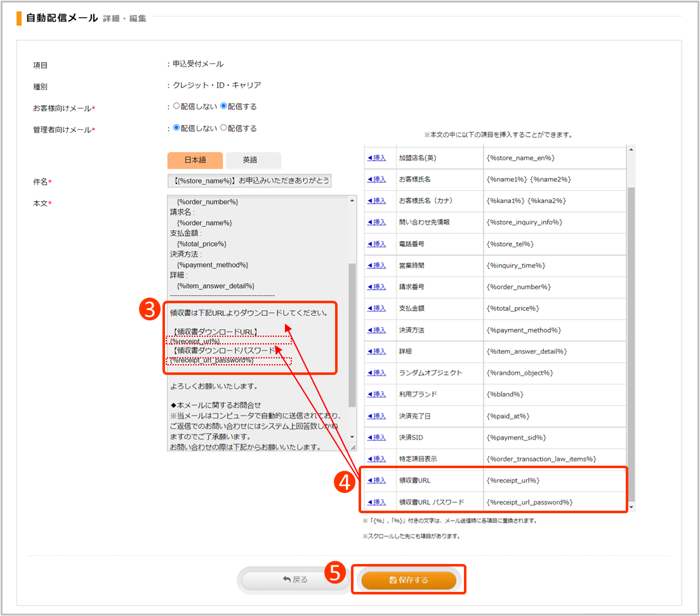Click the 件名 subject input field
The image size is (700, 616).
pyautogui.click(x=249, y=181)
